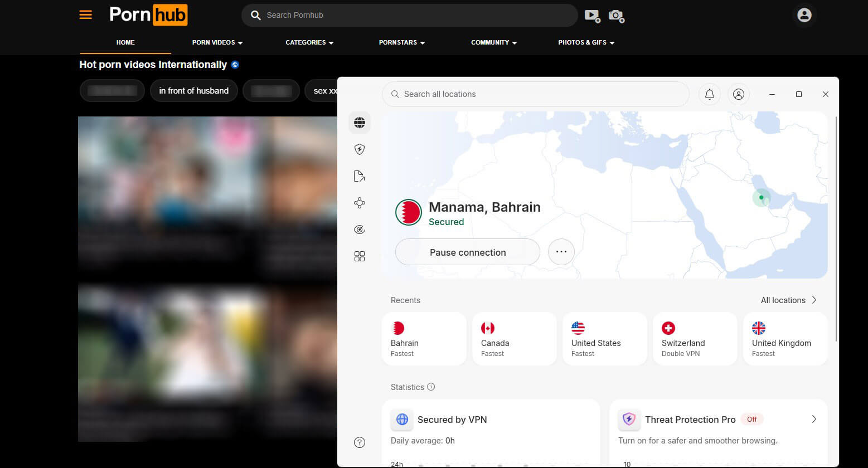Click the Threat Protection Pro shield icon
The height and width of the screenshot is (468, 868).
(629, 420)
